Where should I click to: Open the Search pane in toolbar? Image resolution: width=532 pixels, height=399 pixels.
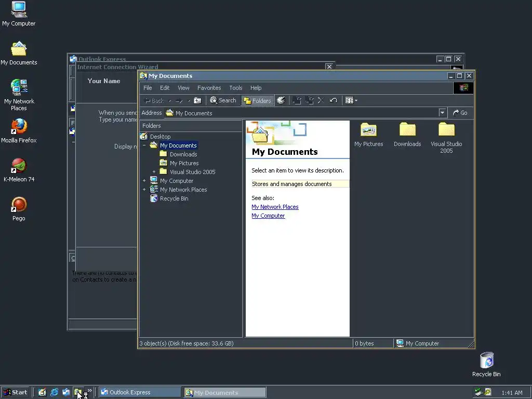click(x=223, y=100)
